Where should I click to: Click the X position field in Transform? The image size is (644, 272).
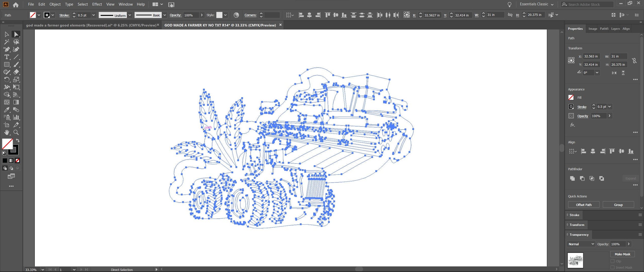coord(591,56)
